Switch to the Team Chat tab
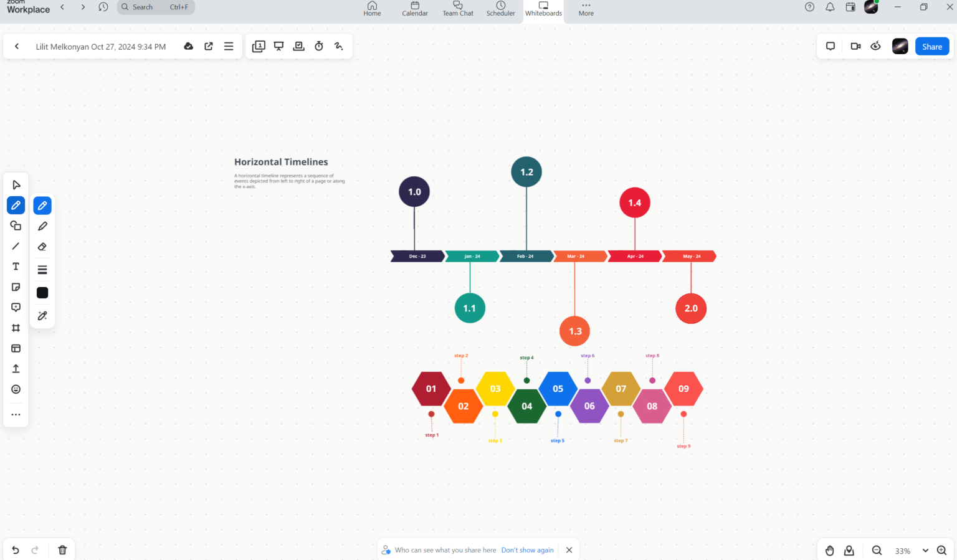Viewport: 957px width, 560px height. [x=457, y=9]
